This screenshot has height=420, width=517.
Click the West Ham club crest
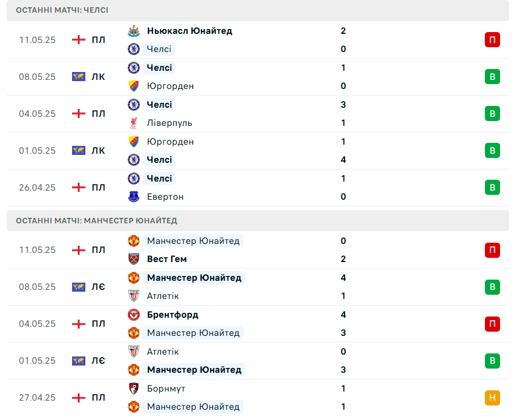(x=134, y=259)
